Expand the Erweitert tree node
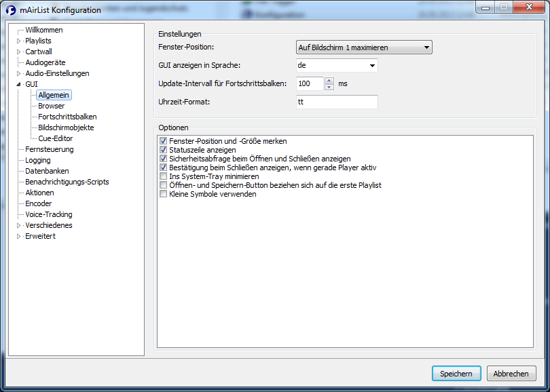The height and width of the screenshot is (392, 550). (x=19, y=236)
